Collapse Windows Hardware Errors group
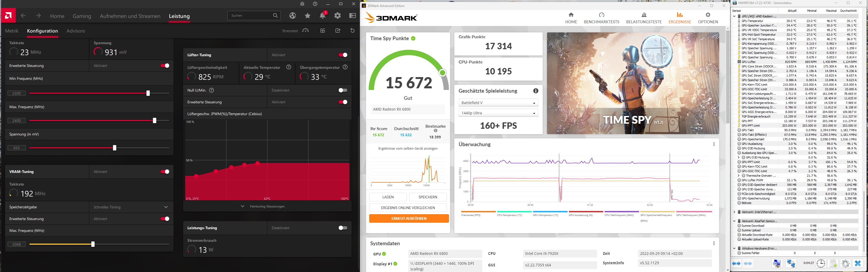This screenshot has width=868, height=272. pyautogui.click(x=734, y=248)
